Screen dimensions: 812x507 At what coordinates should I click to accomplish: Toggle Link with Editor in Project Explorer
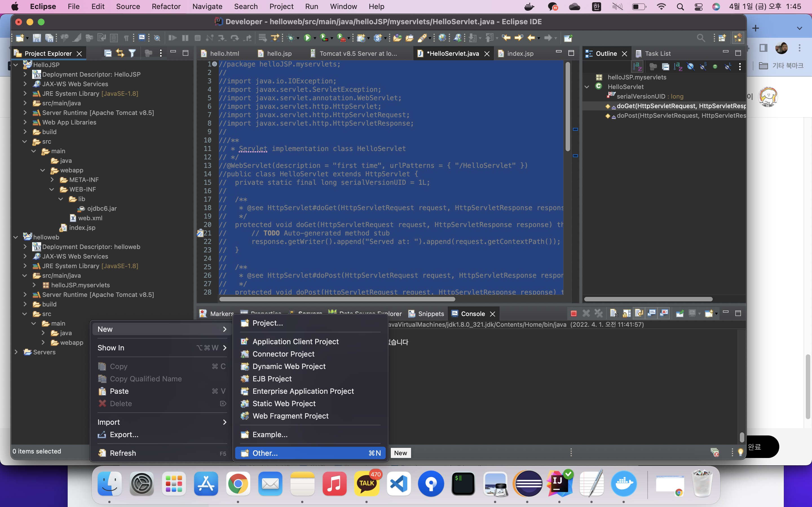click(120, 53)
